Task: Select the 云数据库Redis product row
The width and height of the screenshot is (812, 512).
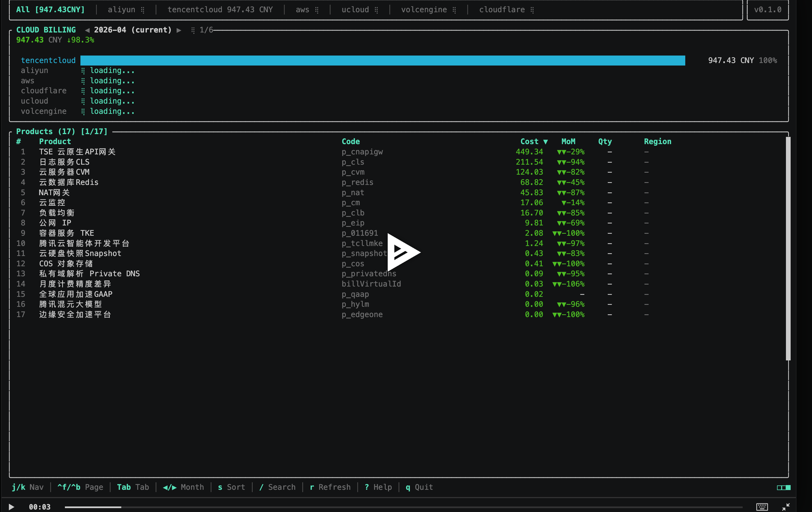Action: 398,182
